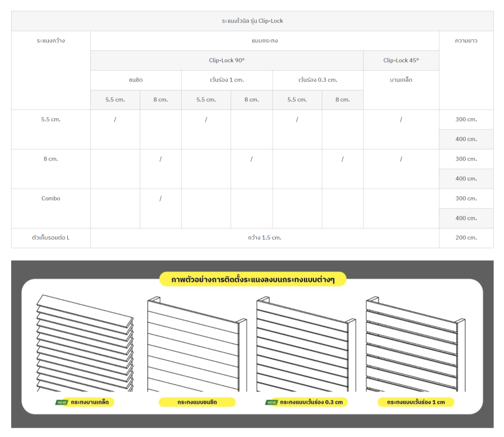
Task: Click the table title ระแนงไวนิล รุ่น Clip-Lock
Action: pyautogui.click(x=252, y=21)
